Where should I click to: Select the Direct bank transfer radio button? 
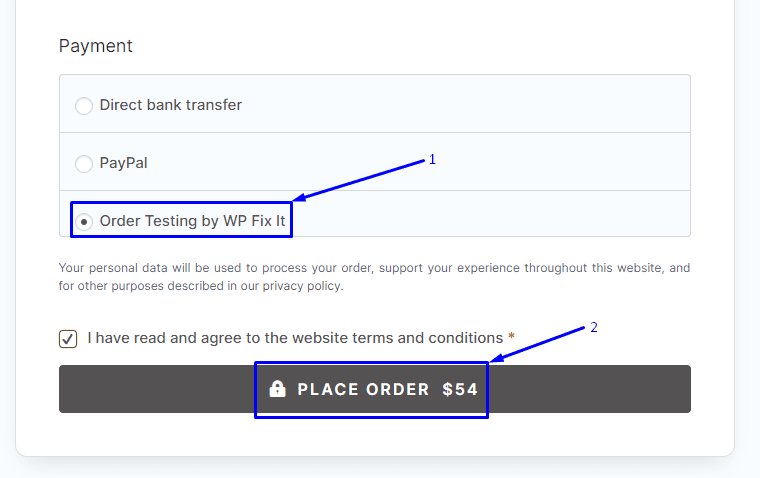tap(84, 106)
